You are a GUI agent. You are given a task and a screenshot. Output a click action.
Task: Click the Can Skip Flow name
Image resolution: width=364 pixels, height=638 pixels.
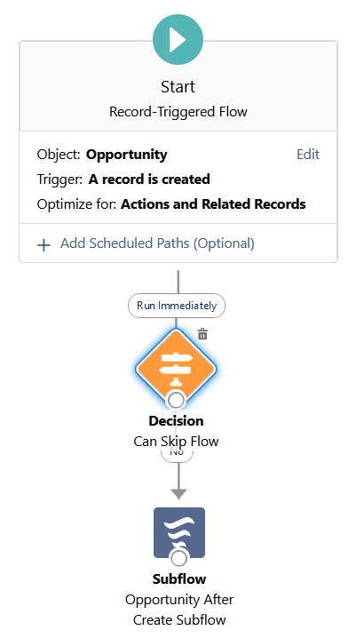176,441
